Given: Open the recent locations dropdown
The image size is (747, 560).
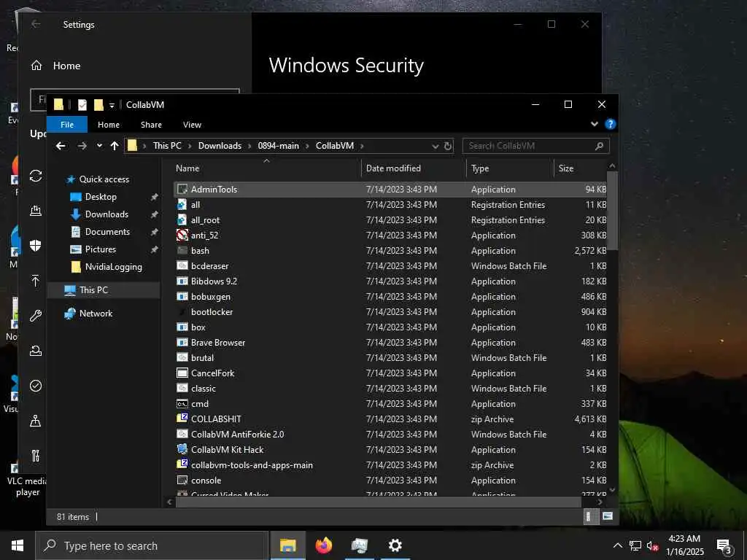Looking at the screenshot, I should 99,146.
